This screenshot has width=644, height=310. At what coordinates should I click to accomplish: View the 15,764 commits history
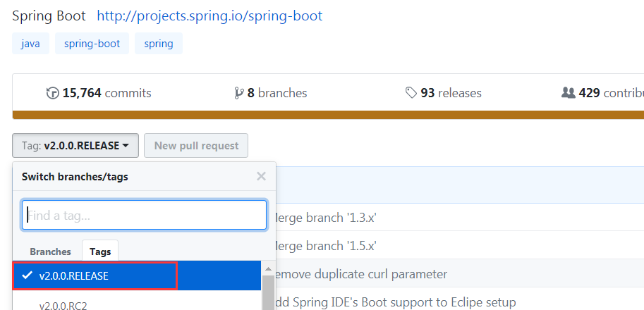pyautogui.click(x=99, y=93)
